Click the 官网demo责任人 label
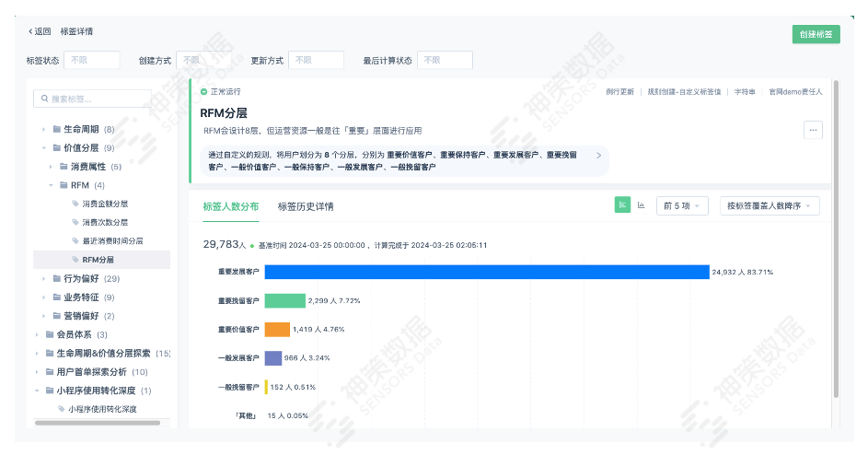The image size is (868, 455). [795, 92]
